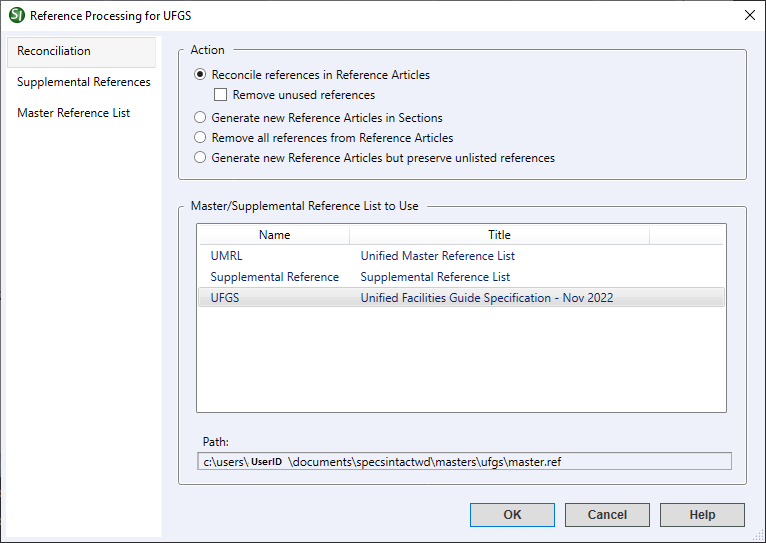Close the Reference Processing dialog

(x=749, y=15)
